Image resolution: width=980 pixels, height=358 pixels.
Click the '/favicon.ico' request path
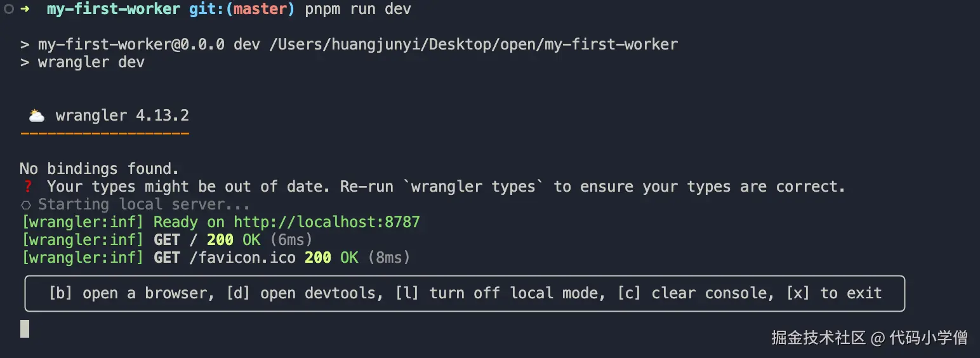tap(242, 258)
